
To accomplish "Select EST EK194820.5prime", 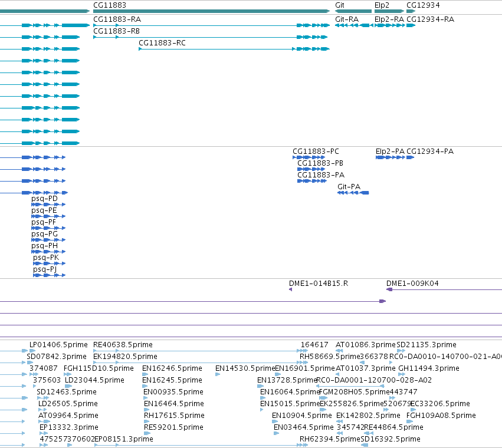I will coord(125,357).
